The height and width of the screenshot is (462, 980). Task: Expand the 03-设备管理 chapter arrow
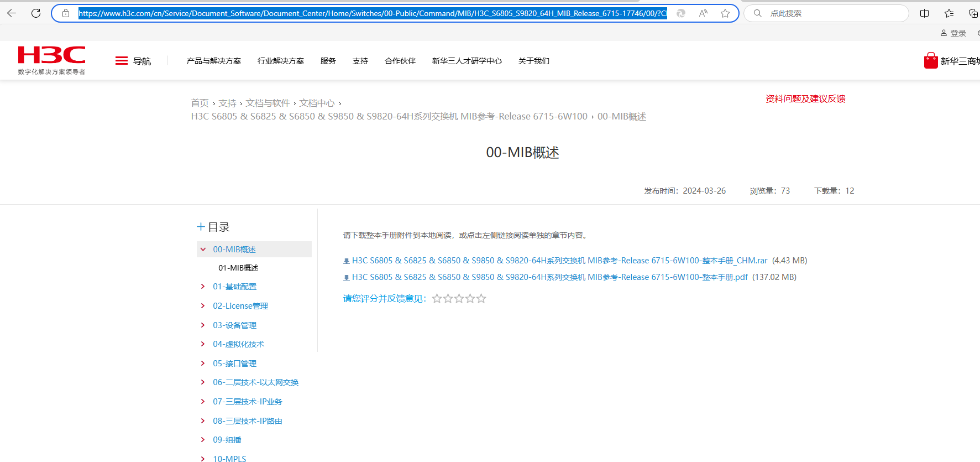tap(203, 325)
